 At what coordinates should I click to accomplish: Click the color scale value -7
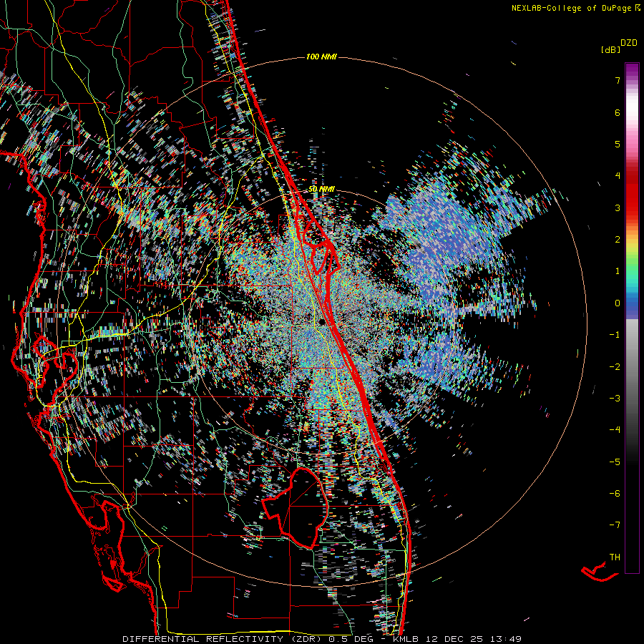pos(615,525)
